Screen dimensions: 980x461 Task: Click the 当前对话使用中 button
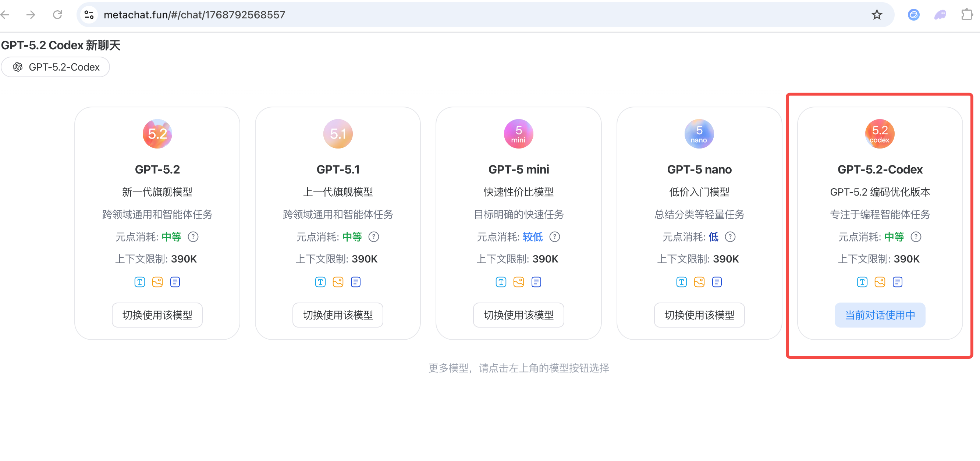point(880,315)
